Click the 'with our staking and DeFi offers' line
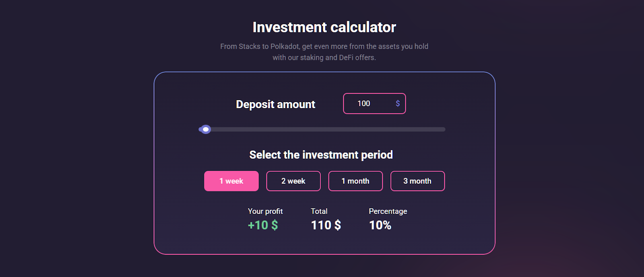This screenshot has width=644, height=277. [x=324, y=57]
